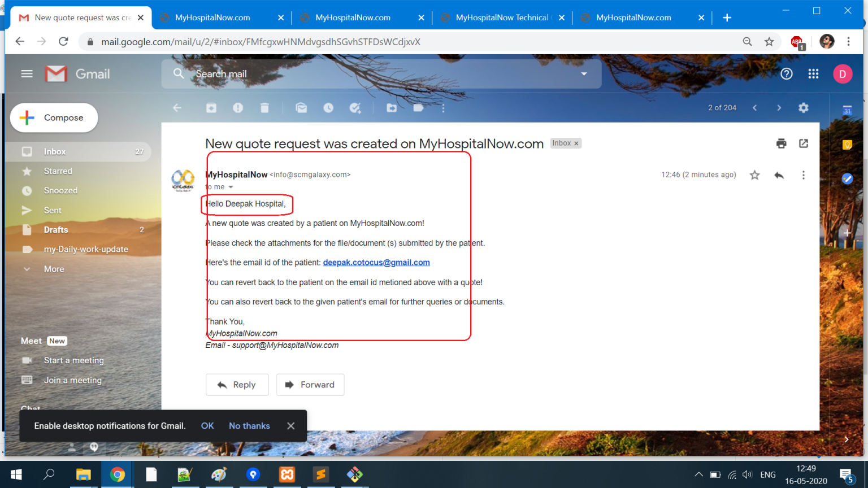Screen dimensions: 868x488
Task: Show hidden system tray icons
Action: coord(699,475)
